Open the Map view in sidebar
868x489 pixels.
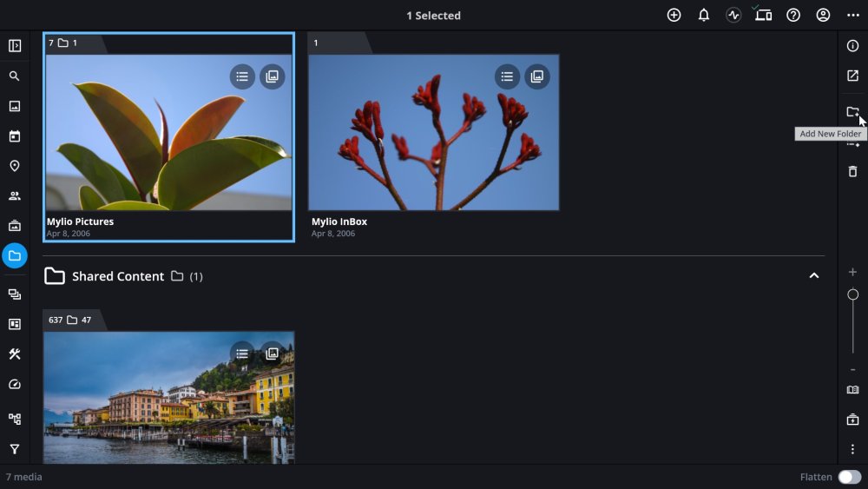(x=15, y=166)
